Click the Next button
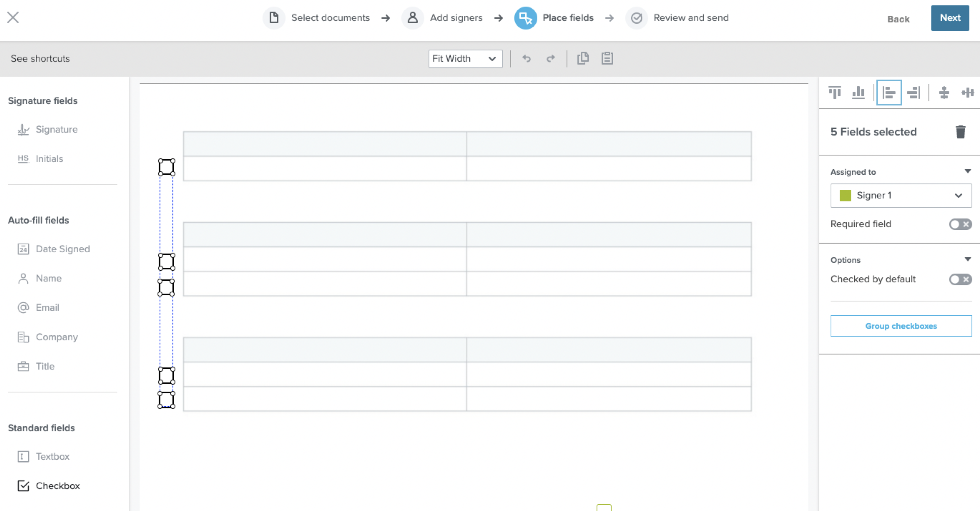Viewport: 980px width, 511px height. point(950,18)
